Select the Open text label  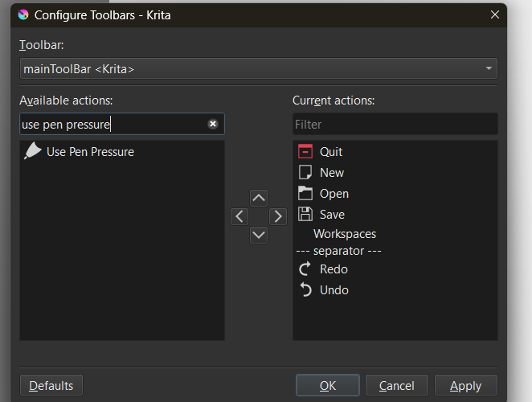coord(334,194)
